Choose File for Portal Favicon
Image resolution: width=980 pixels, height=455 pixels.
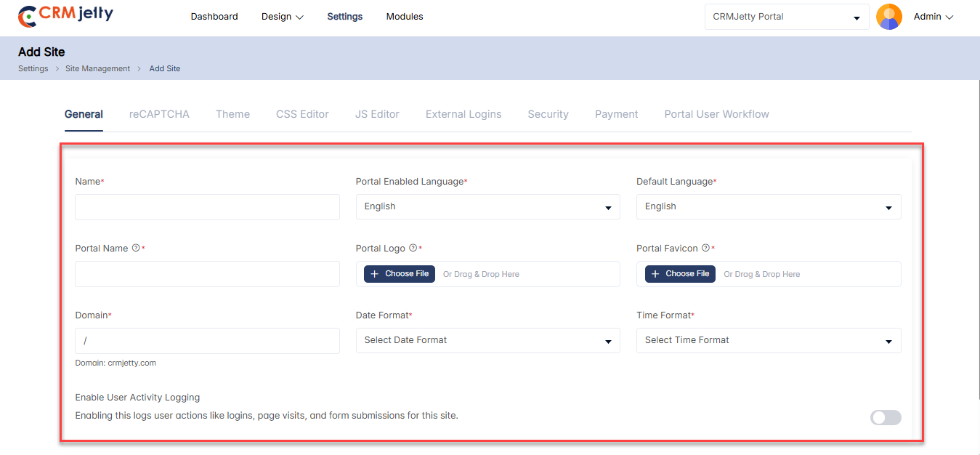point(680,274)
